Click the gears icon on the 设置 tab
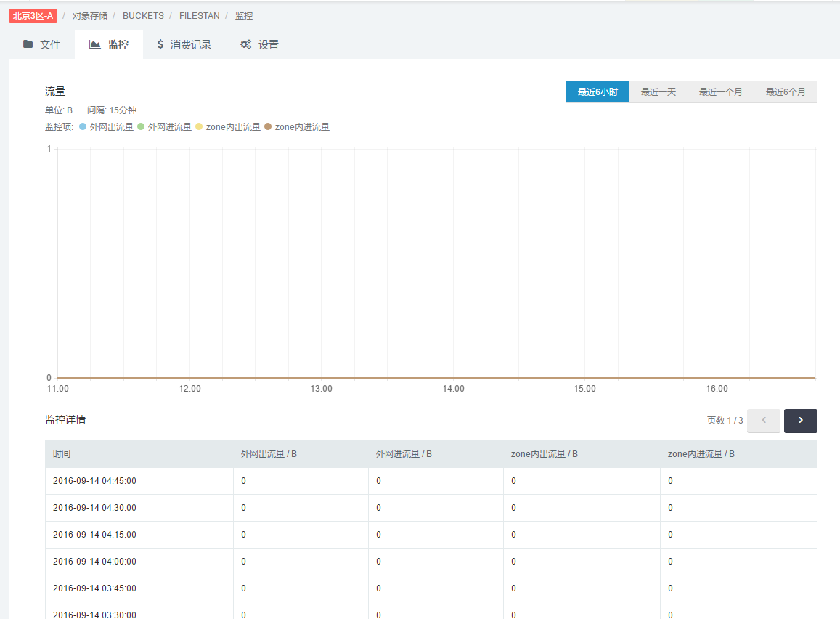This screenshot has width=840, height=619. (x=245, y=44)
